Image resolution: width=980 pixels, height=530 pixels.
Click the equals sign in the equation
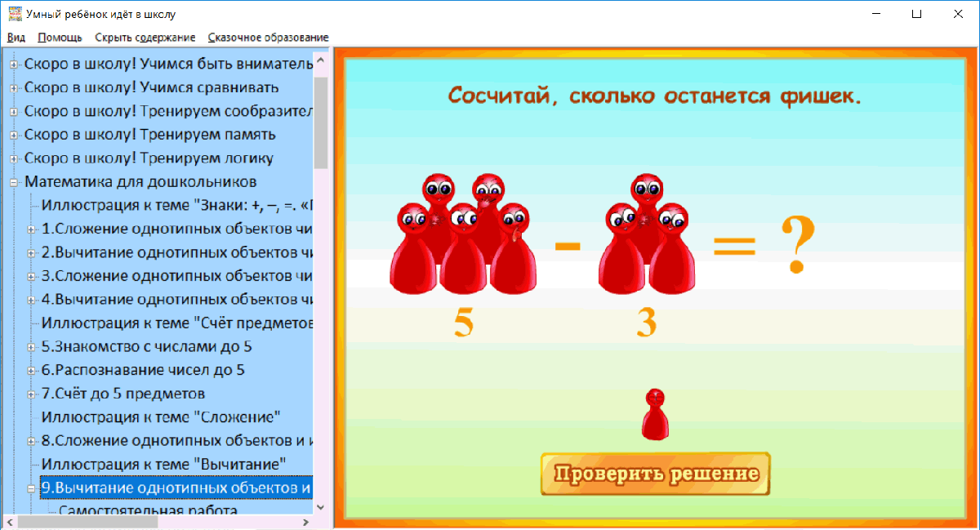pyautogui.click(x=735, y=245)
